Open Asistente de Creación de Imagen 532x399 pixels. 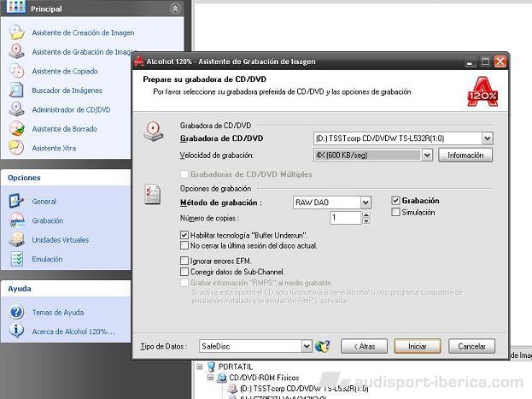83,33
